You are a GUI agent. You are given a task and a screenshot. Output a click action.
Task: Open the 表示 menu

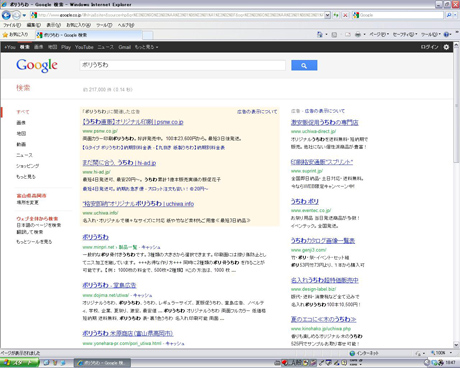click(x=53, y=25)
